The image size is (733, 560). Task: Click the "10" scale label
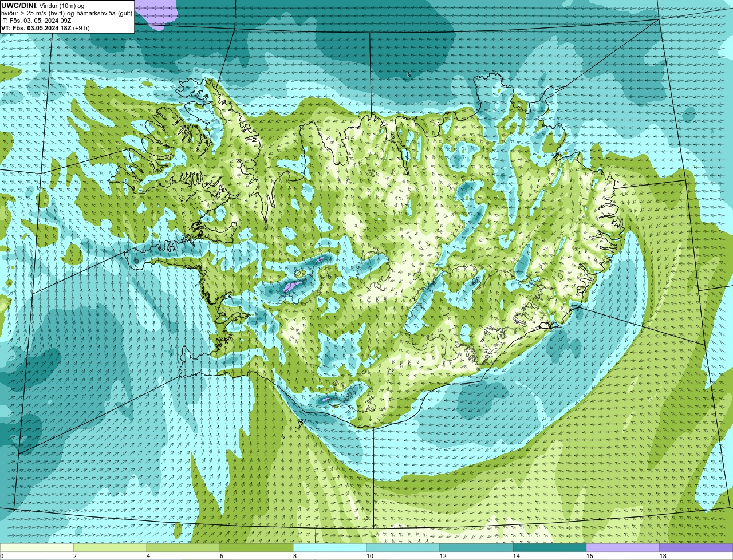click(x=370, y=556)
